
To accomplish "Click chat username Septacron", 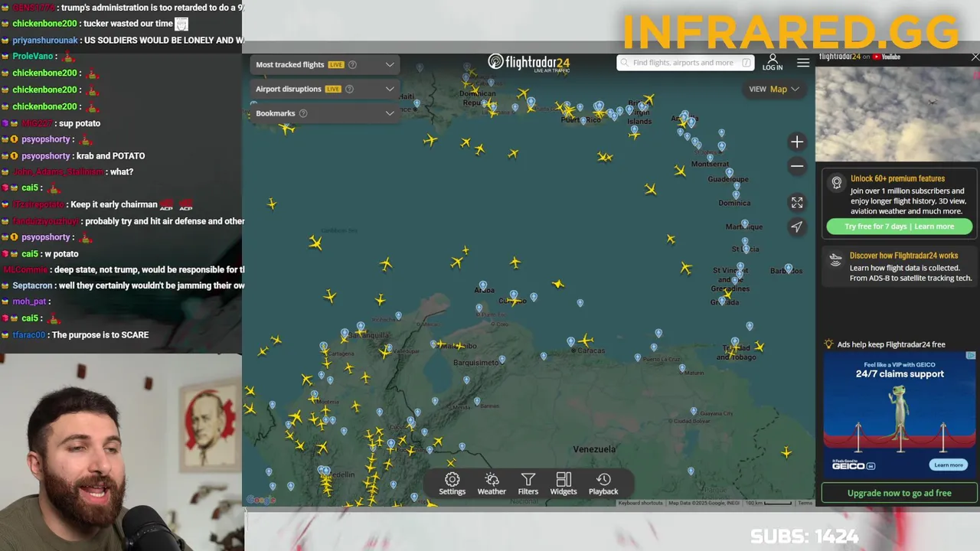I will 33,285.
